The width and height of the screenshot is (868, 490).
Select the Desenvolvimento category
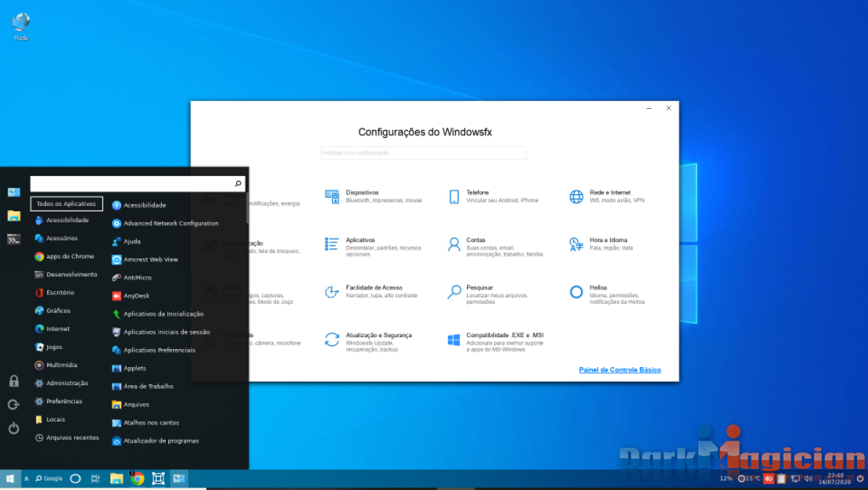pyautogui.click(x=66, y=275)
